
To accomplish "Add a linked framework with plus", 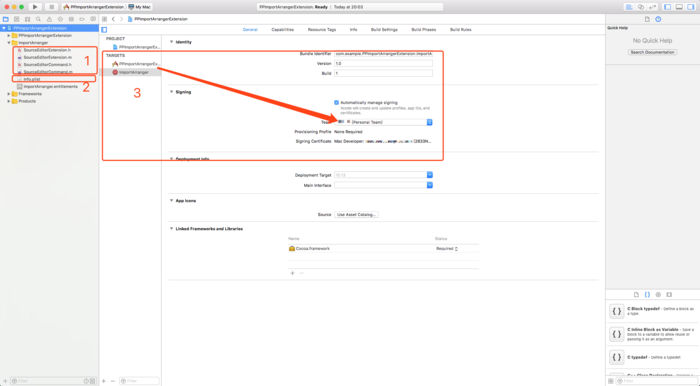I will click(x=292, y=273).
